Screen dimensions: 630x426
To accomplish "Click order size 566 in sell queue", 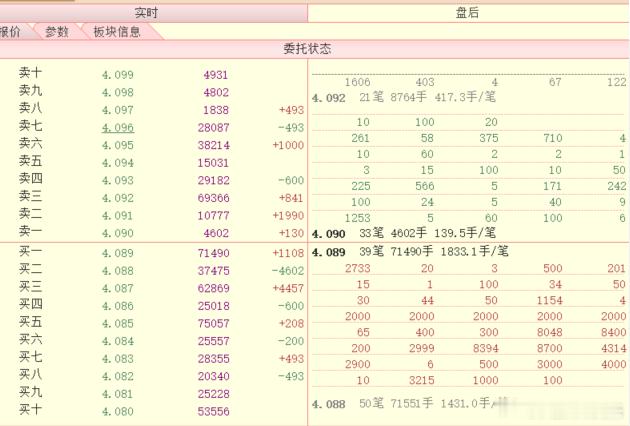I will pos(425,186).
